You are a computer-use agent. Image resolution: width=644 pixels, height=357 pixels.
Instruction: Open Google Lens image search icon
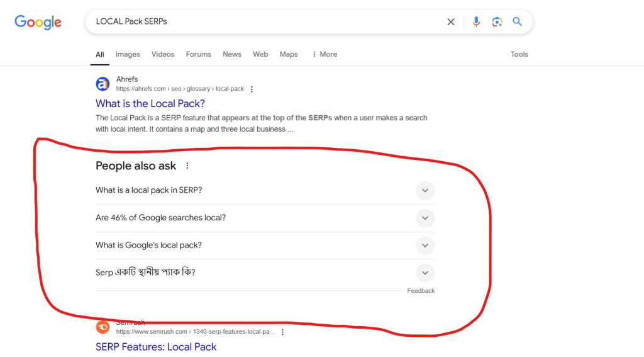click(x=497, y=22)
